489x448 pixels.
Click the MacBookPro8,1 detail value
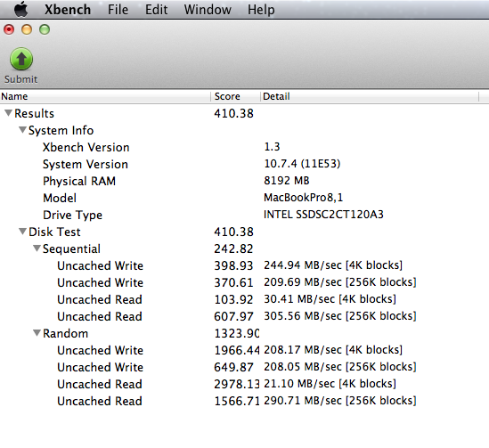click(303, 198)
